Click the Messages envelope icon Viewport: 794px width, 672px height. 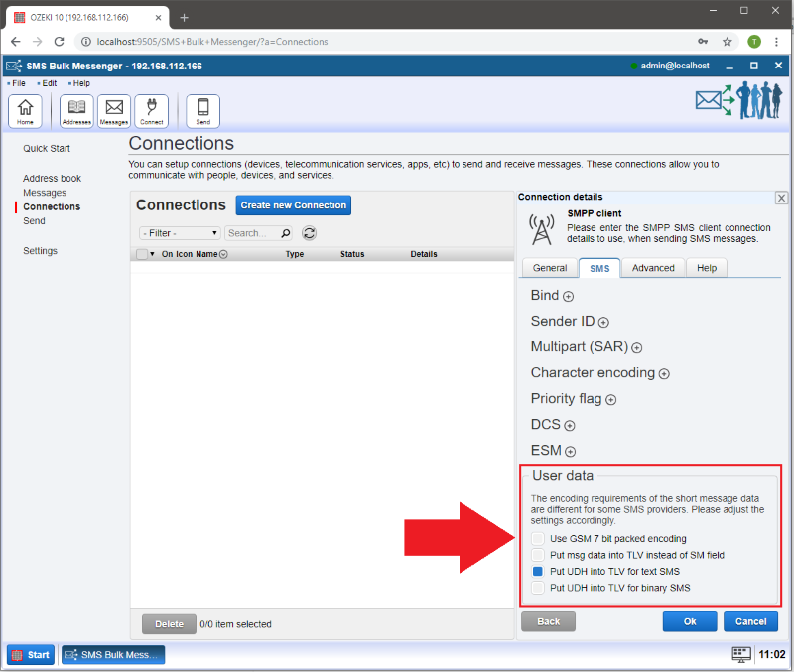[114, 110]
